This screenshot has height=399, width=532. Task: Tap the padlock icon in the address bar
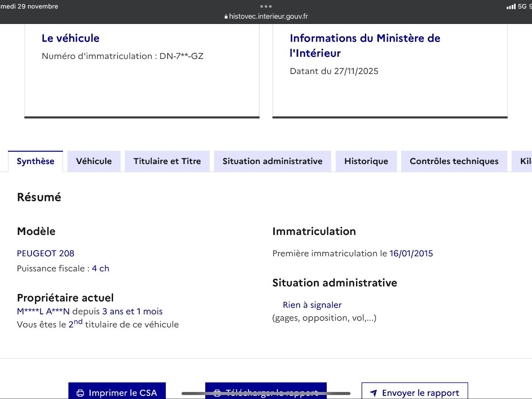point(226,17)
